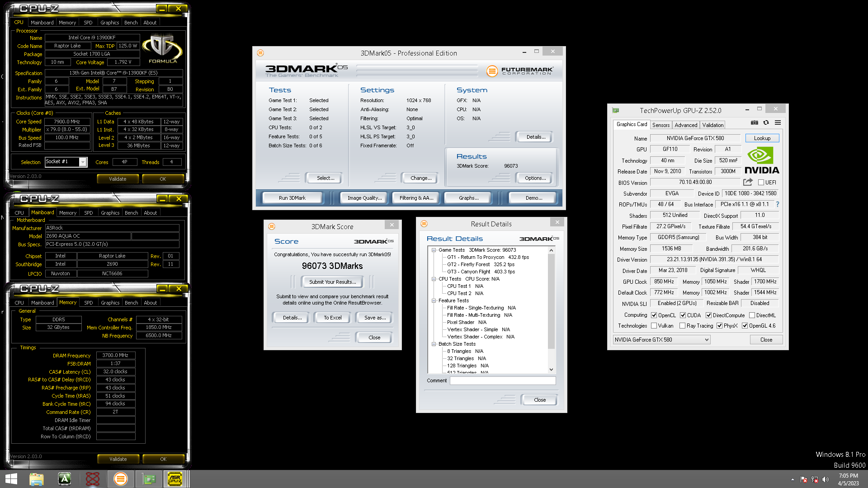Click the Change button under Settings
The image size is (868, 488).
[x=421, y=178]
